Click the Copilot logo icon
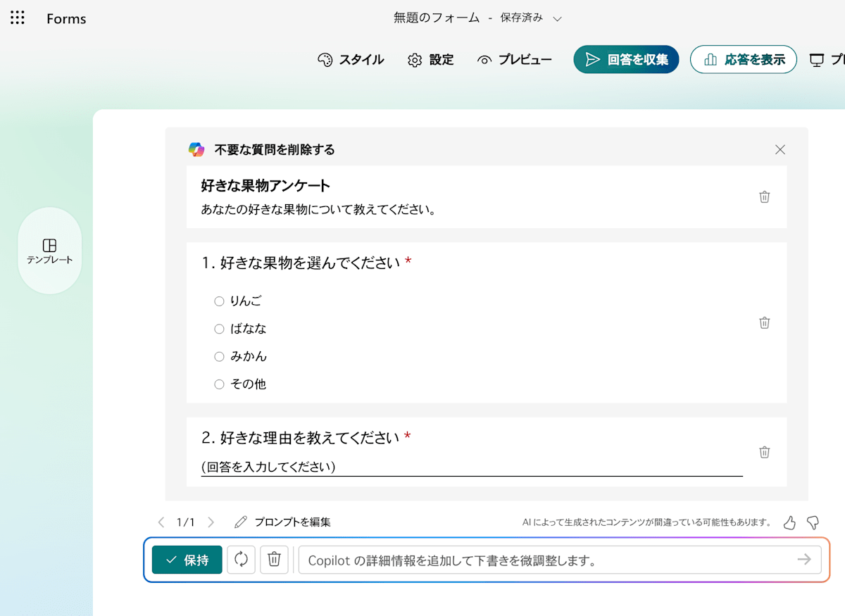 click(x=196, y=149)
